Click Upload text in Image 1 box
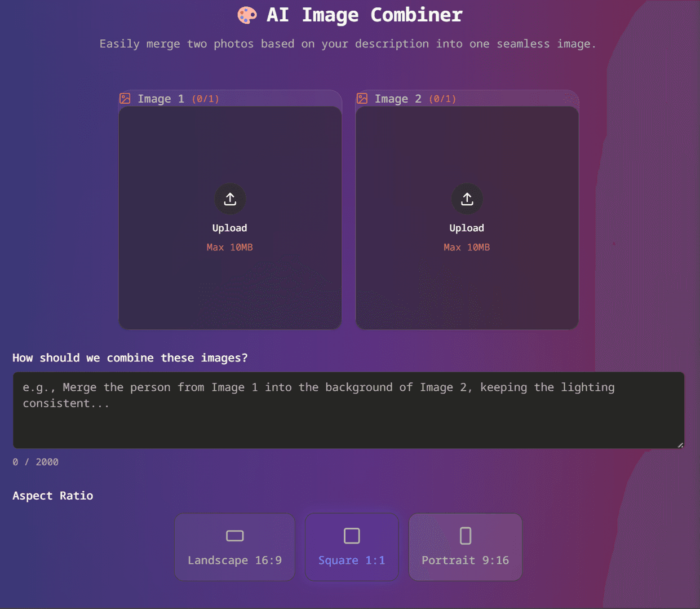The height and width of the screenshot is (609, 700). pyautogui.click(x=229, y=228)
